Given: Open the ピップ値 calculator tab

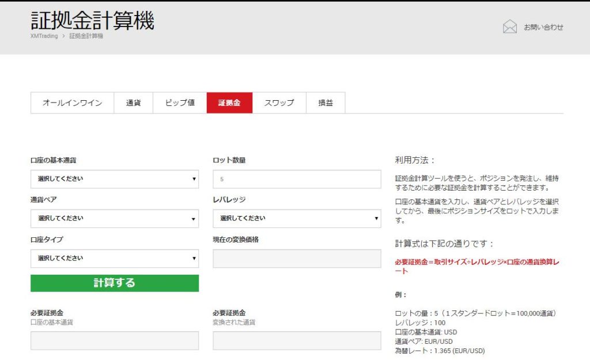Looking at the screenshot, I should 179,103.
